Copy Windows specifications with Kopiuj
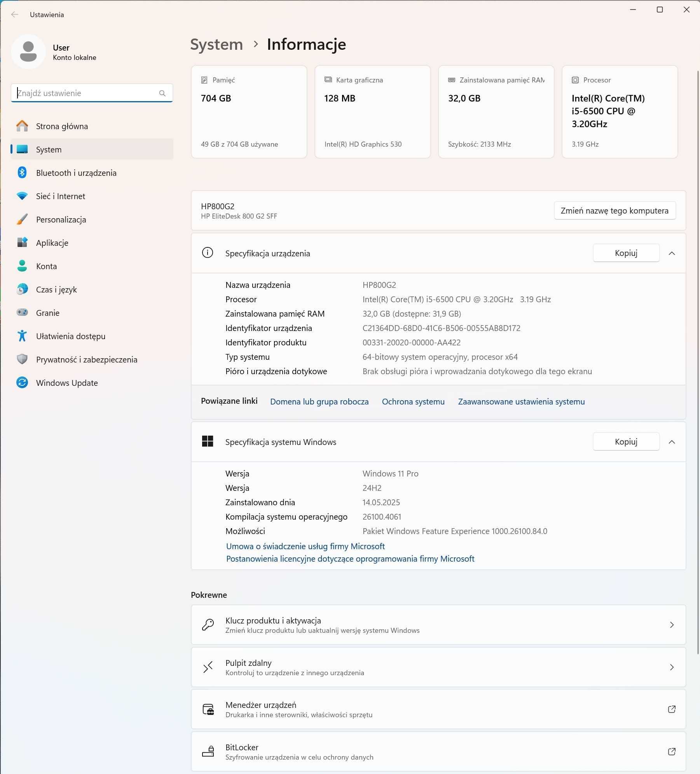This screenshot has width=700, height=774. click(626, 441)
